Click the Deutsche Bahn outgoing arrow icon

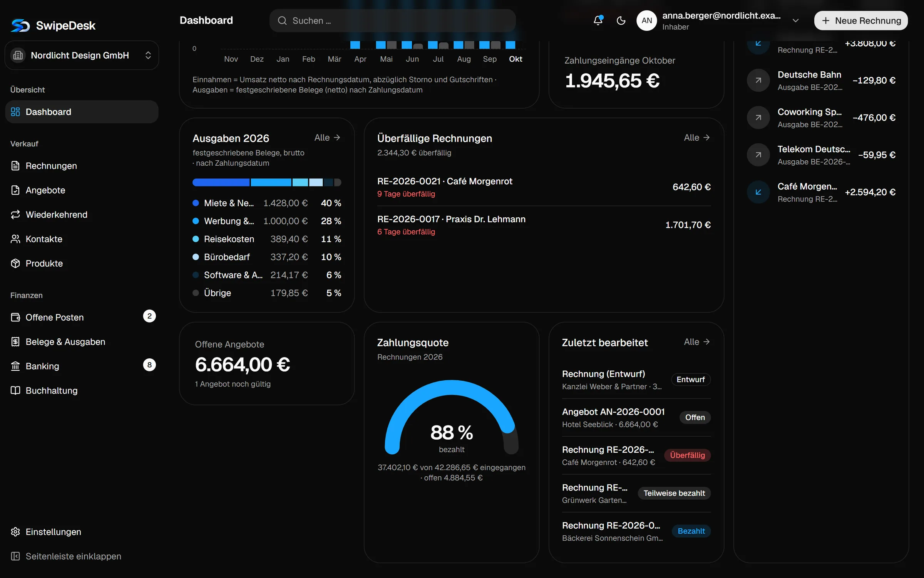pyautogui.click(x=758, y=80)
